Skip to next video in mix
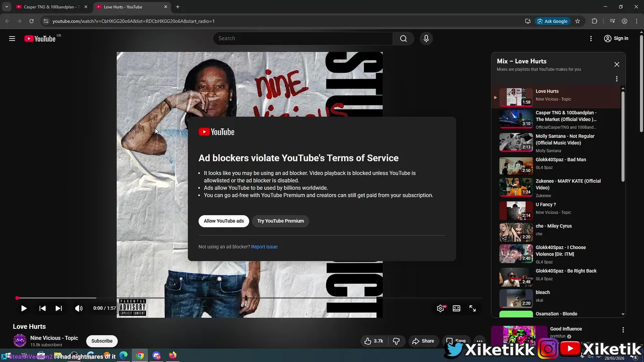 (58, 308)
